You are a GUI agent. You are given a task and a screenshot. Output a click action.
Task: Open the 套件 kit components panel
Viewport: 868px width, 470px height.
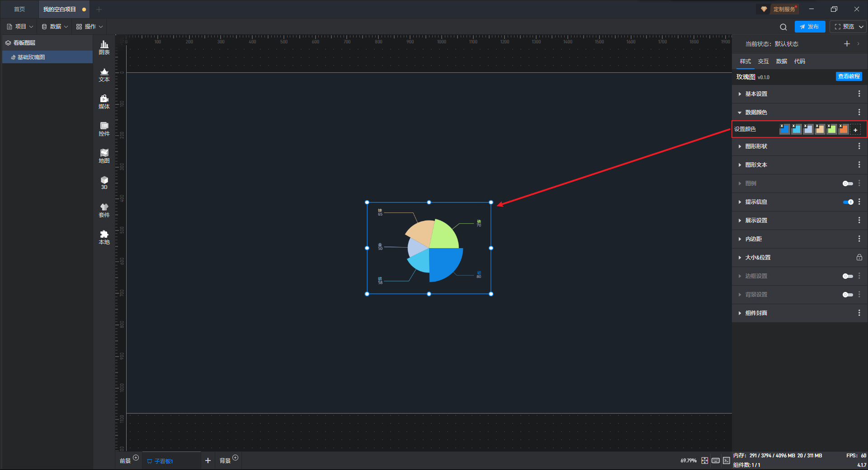(104, 210)
